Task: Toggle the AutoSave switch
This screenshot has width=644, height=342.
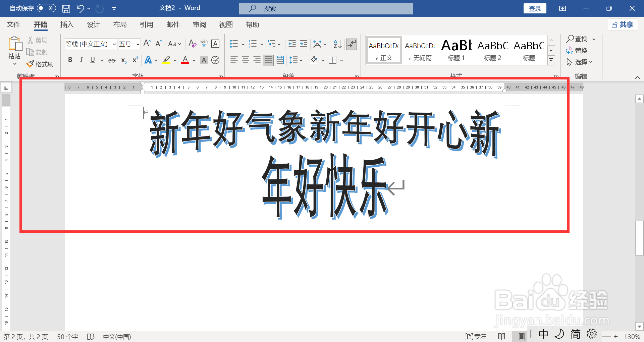Action: [46, 8]
